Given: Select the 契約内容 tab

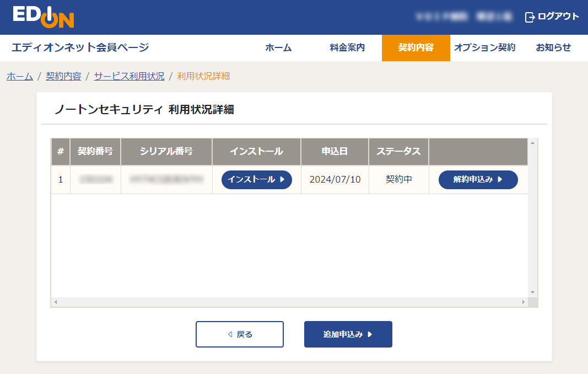Looking at the screenshot, I should 416,48.
